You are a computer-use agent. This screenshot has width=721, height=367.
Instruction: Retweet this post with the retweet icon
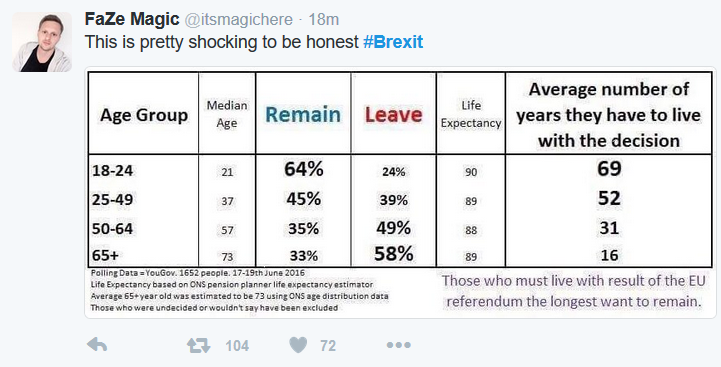pos(198,345)
